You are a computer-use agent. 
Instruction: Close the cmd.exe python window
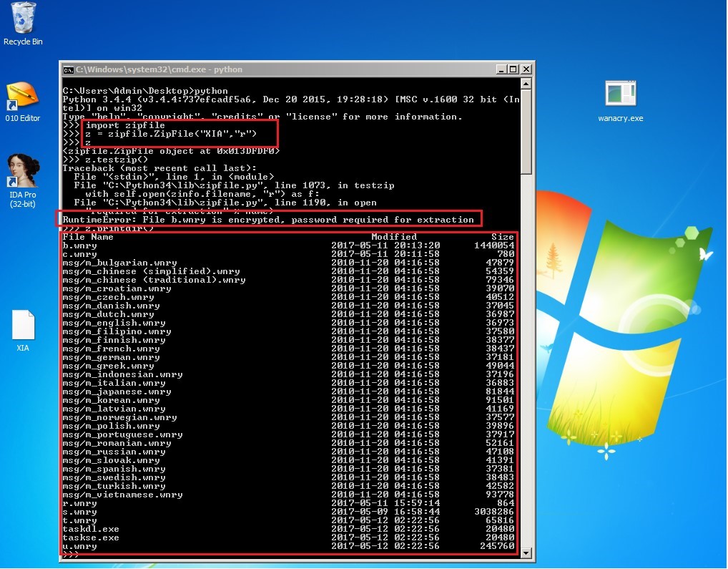click(526, 69)
